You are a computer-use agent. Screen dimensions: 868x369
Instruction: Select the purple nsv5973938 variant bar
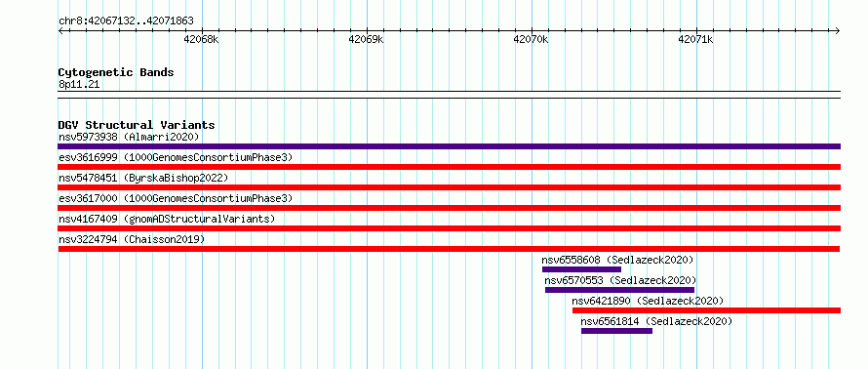tap(449, 146)
